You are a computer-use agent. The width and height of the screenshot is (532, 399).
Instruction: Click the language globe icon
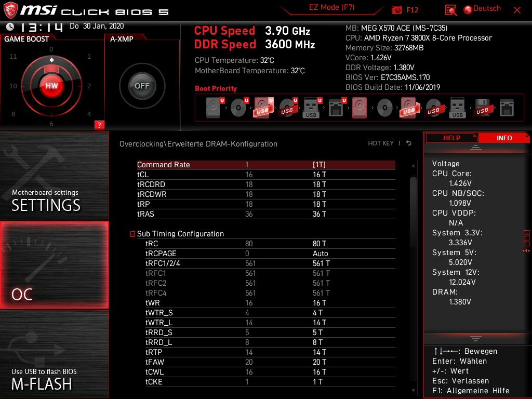pos(468,9)
